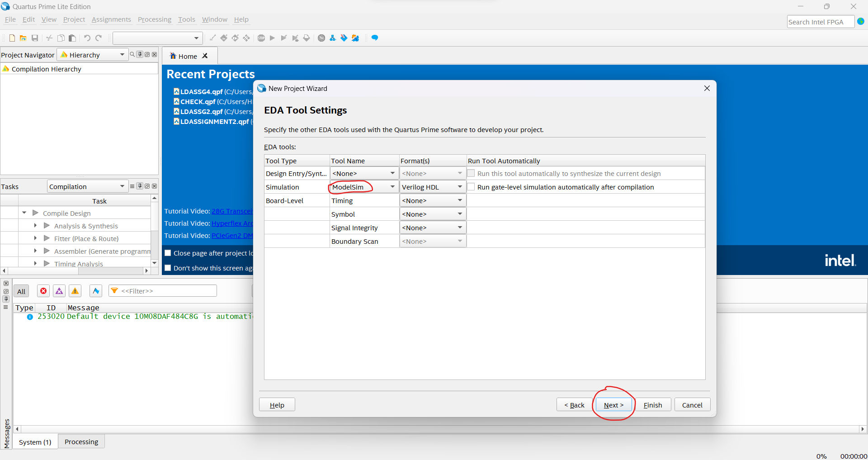Close the Messages panel with X icon
Image resolution: width=868 pixels, height=460 pixels.
pos(6,284)
